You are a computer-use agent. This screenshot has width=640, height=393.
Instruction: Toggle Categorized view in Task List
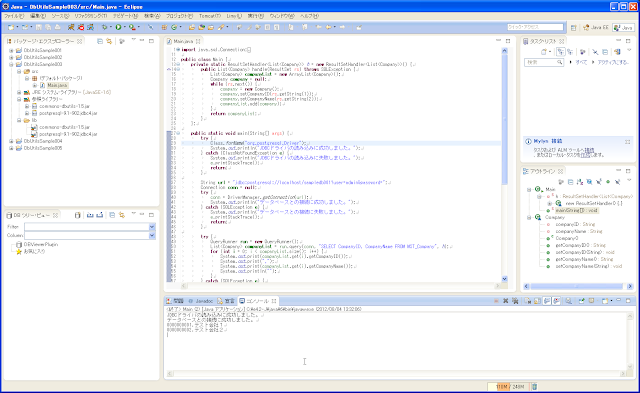[561, 52]
